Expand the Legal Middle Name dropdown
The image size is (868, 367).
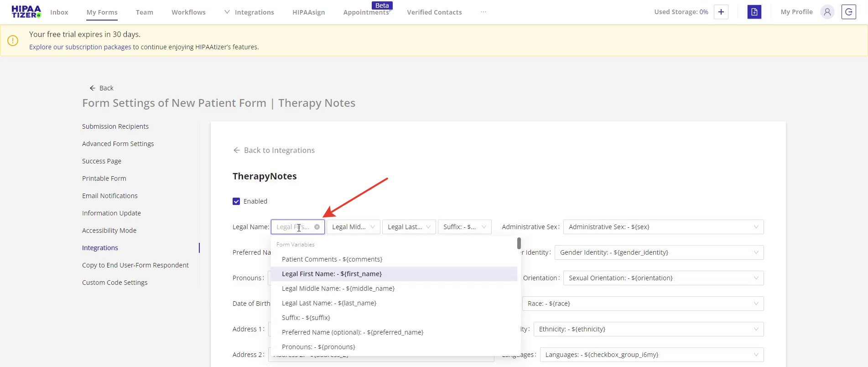[x=353, y=227]
